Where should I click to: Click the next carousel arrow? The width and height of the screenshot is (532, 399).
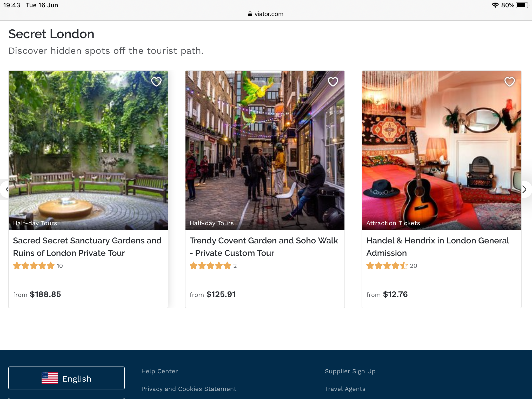click(x=524, y=189)
